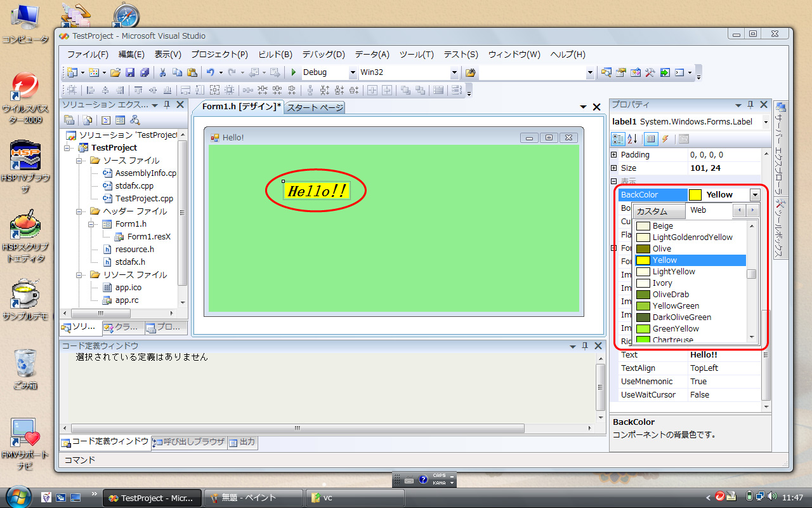
Task: Click the 無題 - ペイント taskbar button
Action: click(x=253, y=498)
